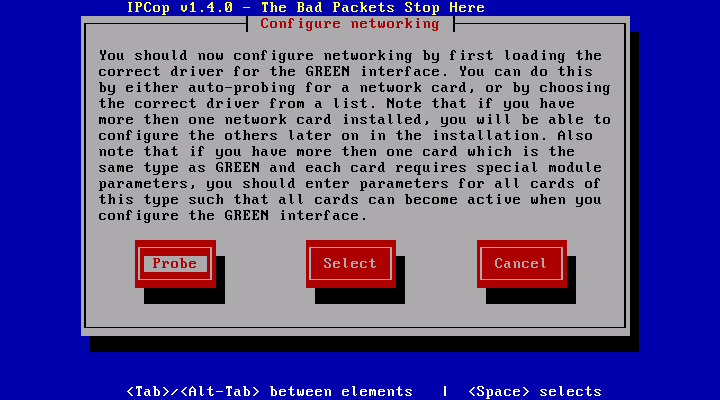The height and width of the screenshot is (400, 720).
Task: Click the line starting 'You should now configure networking'
Action: pyautogui.click(x=350, y=56)
